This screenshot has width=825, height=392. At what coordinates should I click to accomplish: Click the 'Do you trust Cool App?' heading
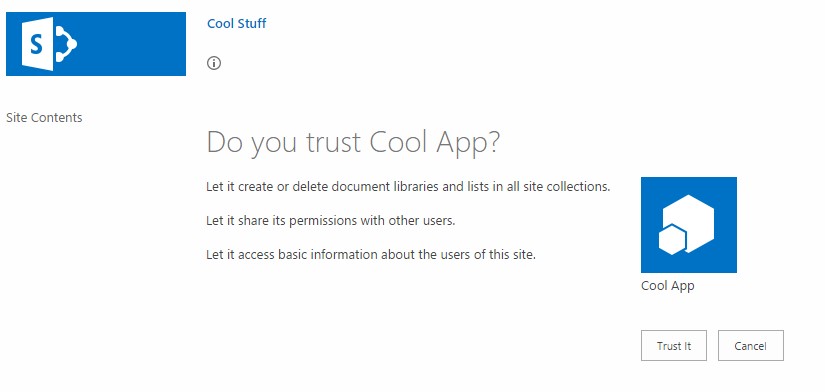click(x=353, y=142)
